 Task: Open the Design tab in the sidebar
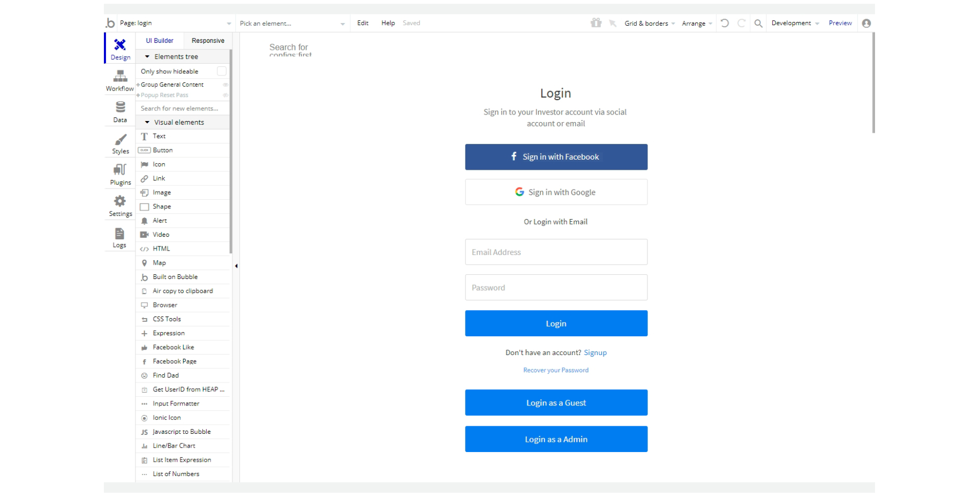pyautogui.click(x=120, y=48)
